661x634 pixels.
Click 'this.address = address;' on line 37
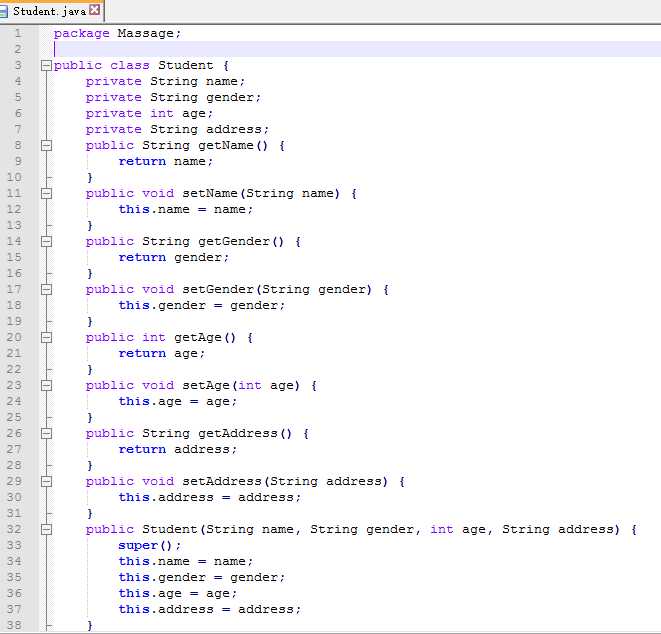tap(210, 610)
